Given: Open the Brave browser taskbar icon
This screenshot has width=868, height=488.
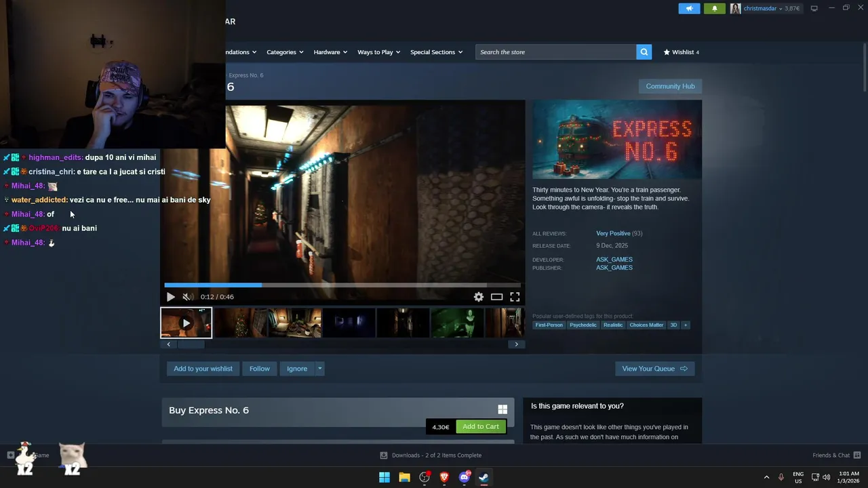Looking at the screenshot, I should point(444,477).
